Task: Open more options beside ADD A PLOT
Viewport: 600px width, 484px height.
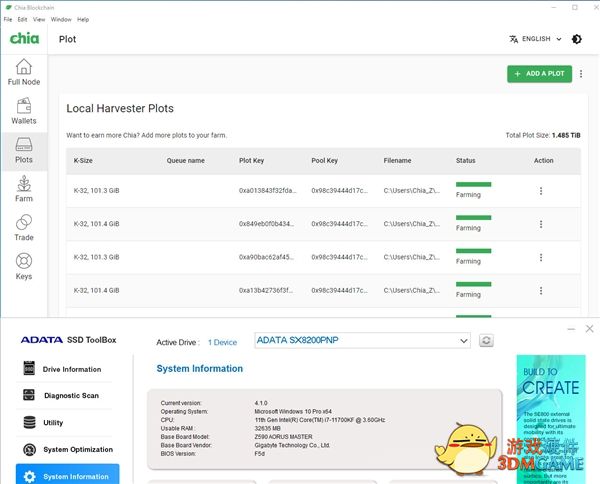Action: [x=581, y=74]
